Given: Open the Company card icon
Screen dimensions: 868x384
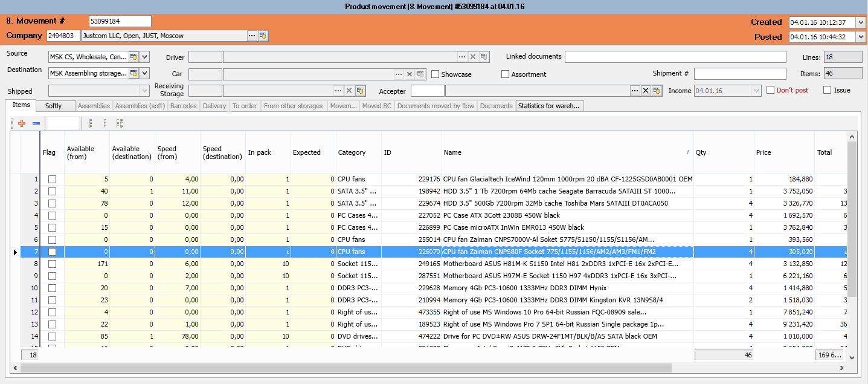Looking at the screenshot, I should (263, 36).
